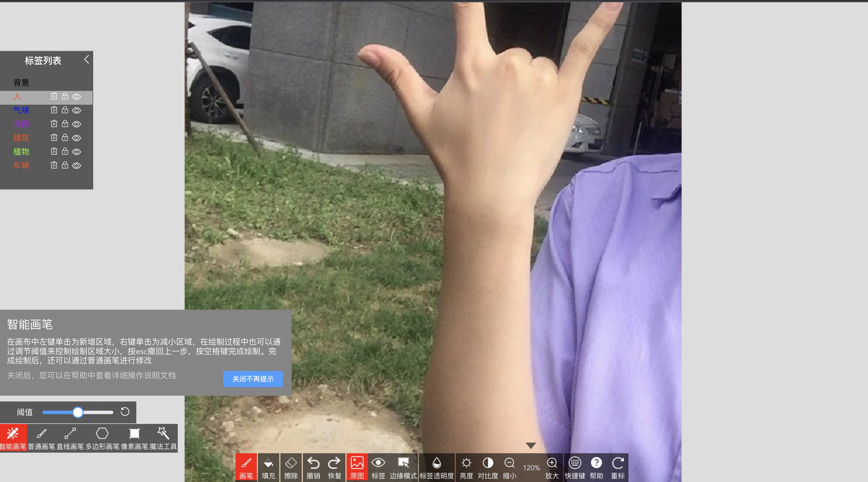Open the 帮助 help
This screenshot has height=482, width=868.
596,468
